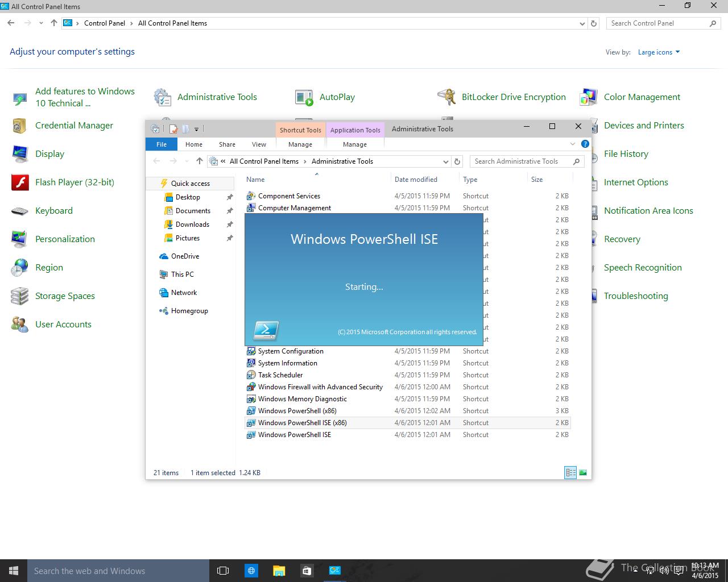The height and width of the screenshot is (582, 728).
Task: Open Internet Options link
Action: (x=636, y=182)
